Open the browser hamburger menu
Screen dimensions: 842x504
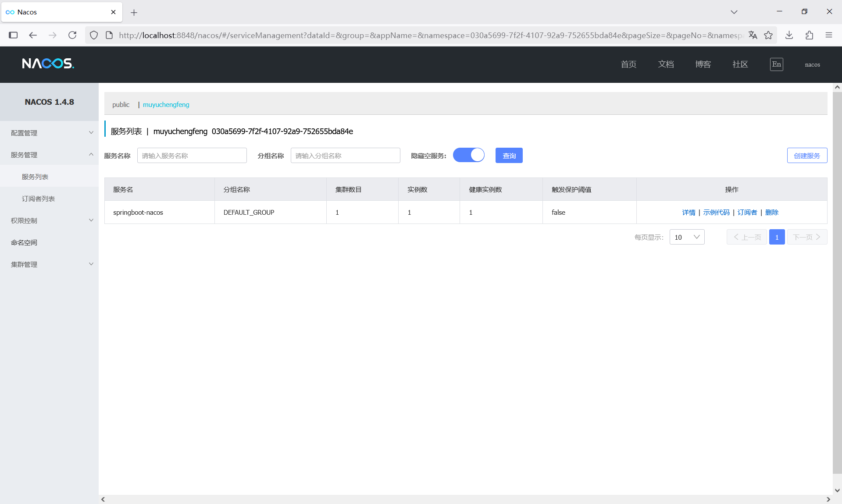828,35
